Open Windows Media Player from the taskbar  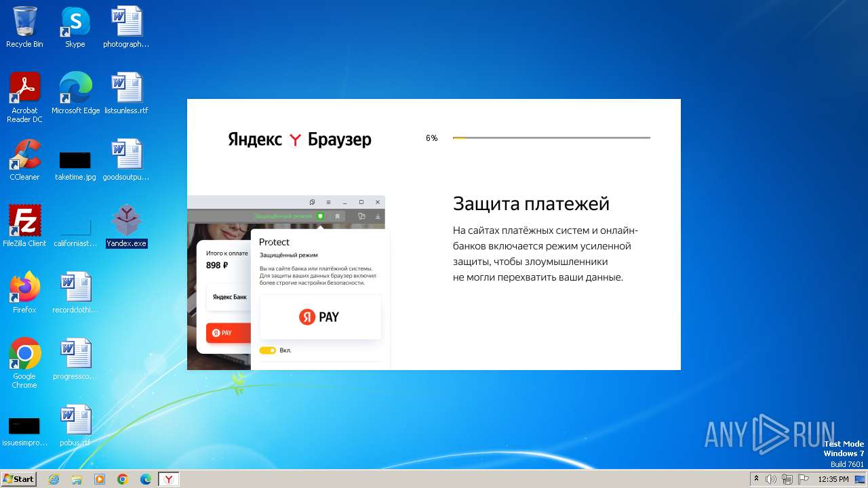100,479
